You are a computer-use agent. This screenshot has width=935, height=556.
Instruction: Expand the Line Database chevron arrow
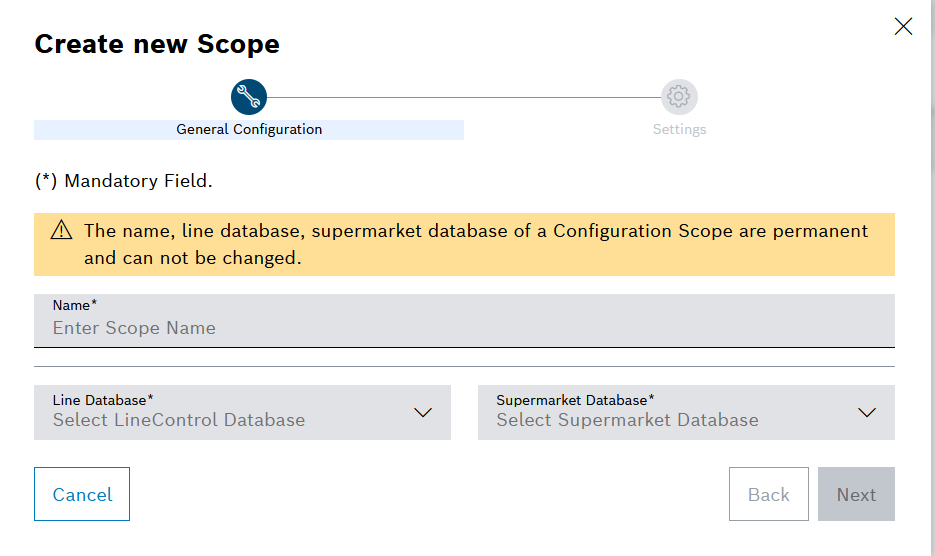(423, 412)
